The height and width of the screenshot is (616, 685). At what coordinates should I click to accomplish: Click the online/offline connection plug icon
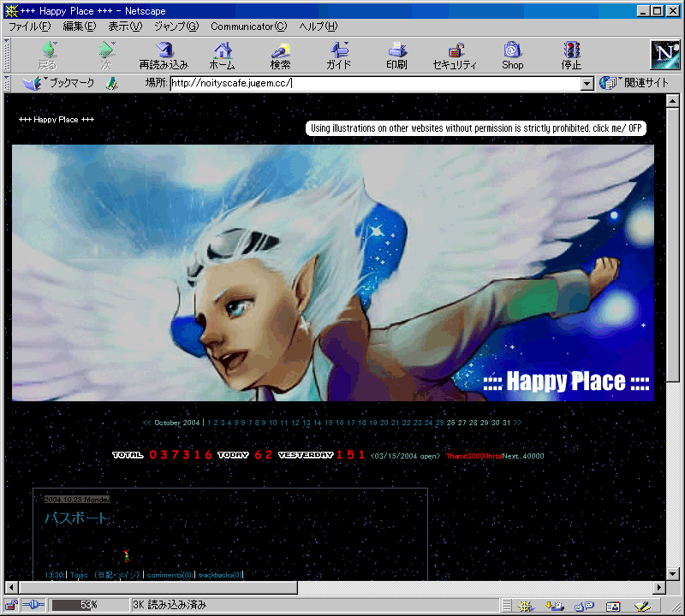(33, 605)
